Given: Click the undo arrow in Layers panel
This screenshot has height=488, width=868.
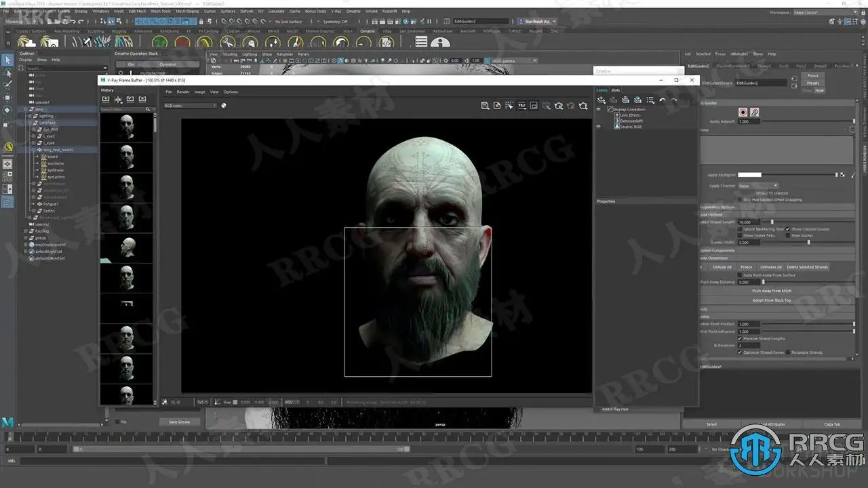Looking at the screenshot, I should [663, 100].
